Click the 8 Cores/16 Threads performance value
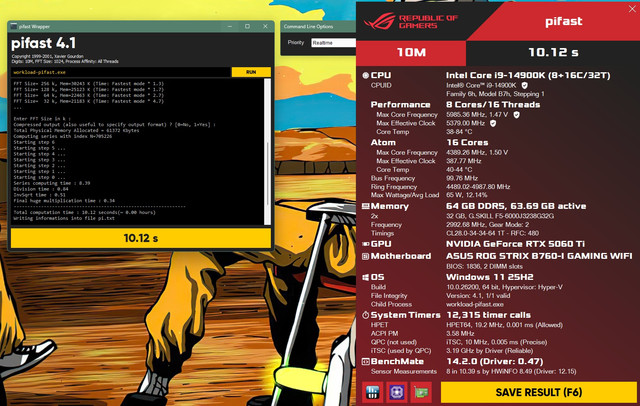Screen dimensions: 640x406 pos(493,104)
